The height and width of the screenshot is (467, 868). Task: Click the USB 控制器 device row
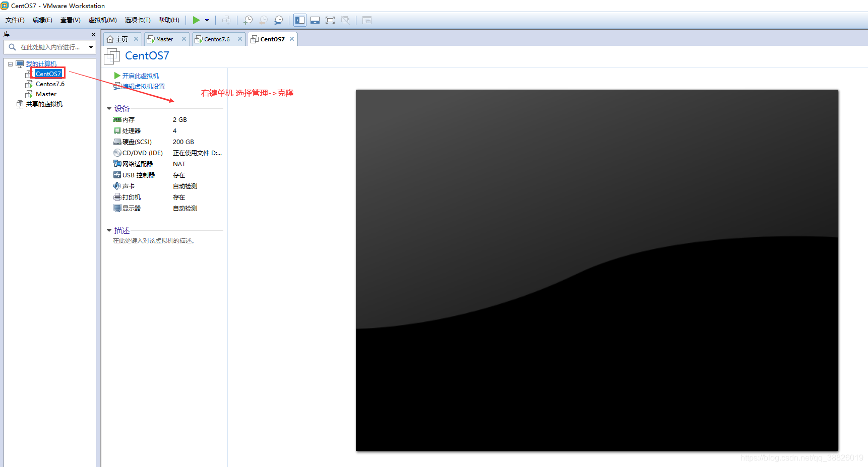(168, 175)
